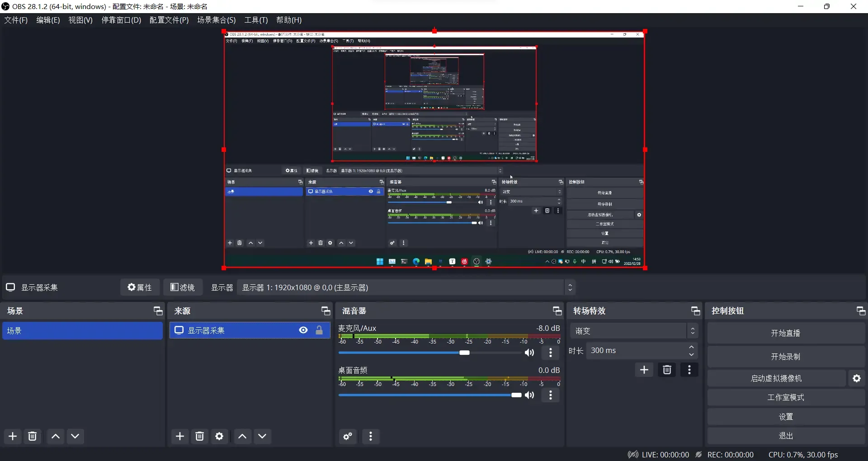Open 滤镜 filters for the source
Screen dimensions: 868x461
pyautogui.click(x=183, y=287)
